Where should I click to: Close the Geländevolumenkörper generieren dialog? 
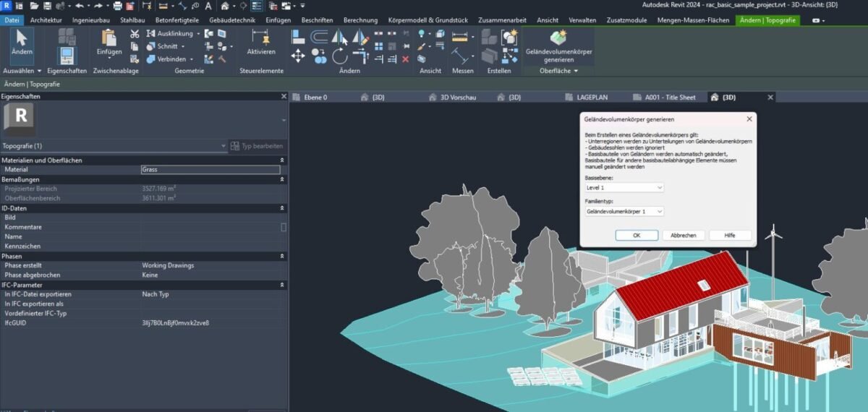[x=748, y=118]
